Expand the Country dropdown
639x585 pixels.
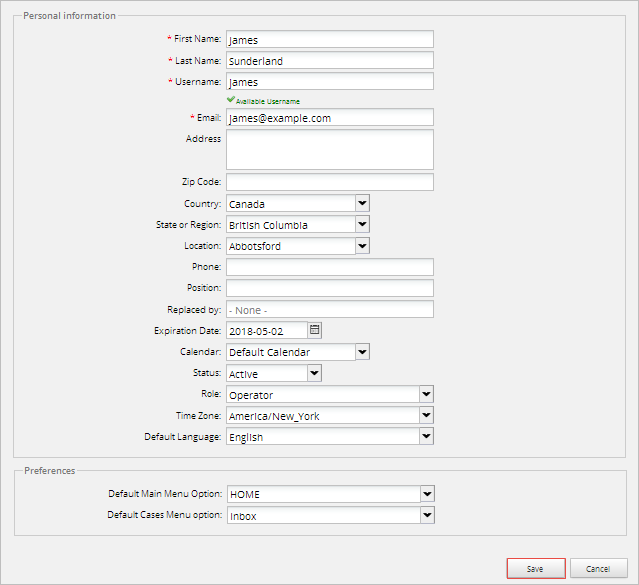pos(361,203)
